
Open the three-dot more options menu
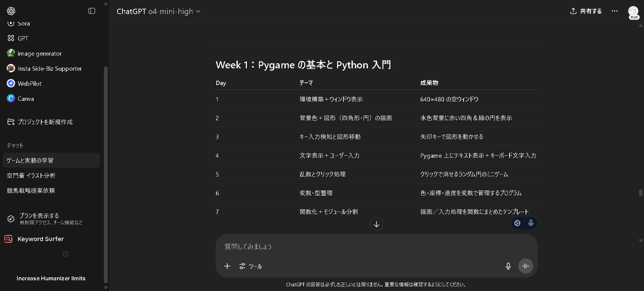(614, 11)
